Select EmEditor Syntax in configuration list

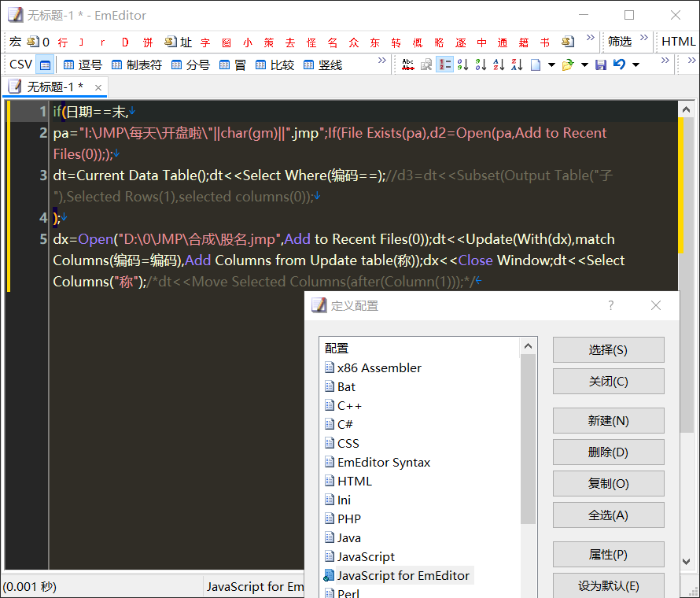[x=378, y=462]
